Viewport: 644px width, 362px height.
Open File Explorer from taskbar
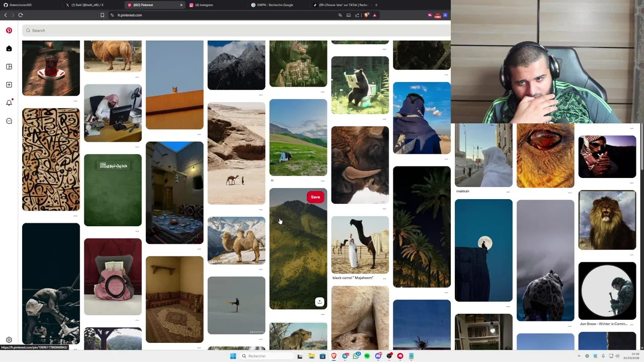[311, 356]
